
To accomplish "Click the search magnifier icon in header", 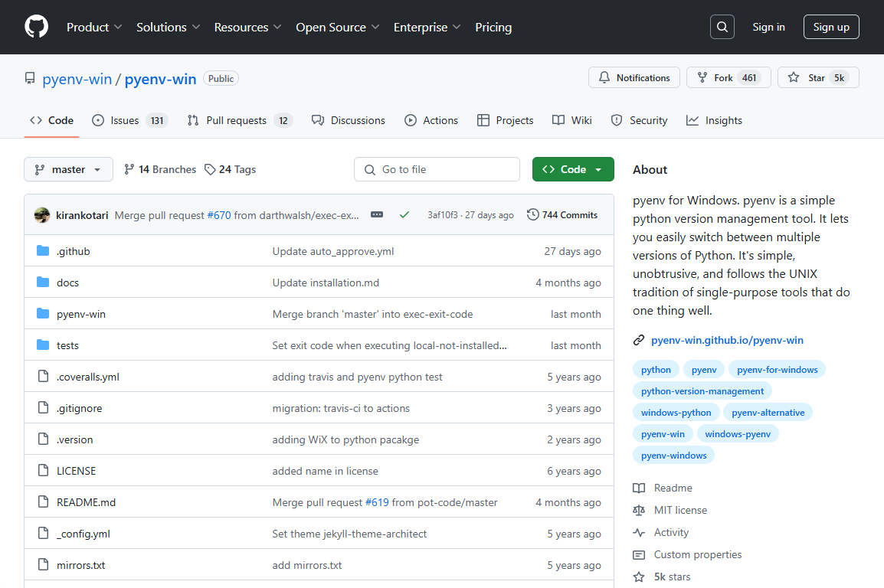I will pos(722,27).
